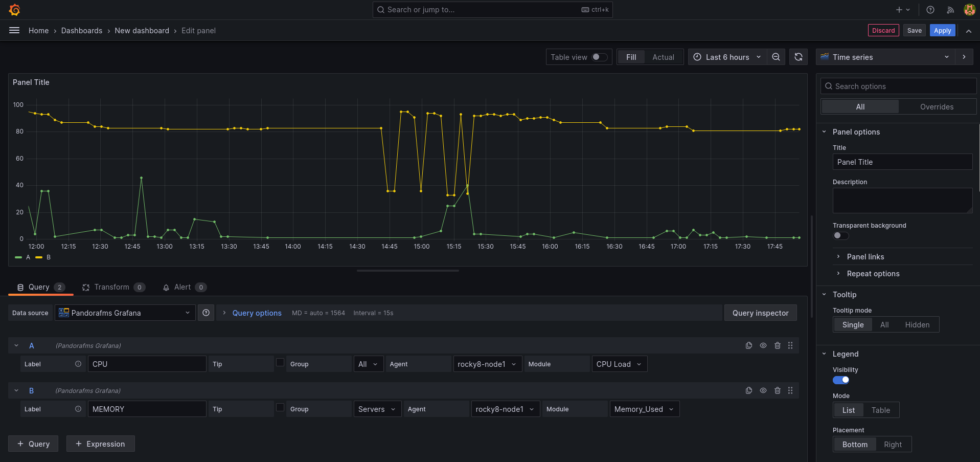The image size is (980, 462).
Task: Open the Grafana news feed icon
Action: click(x=950, y=10)
